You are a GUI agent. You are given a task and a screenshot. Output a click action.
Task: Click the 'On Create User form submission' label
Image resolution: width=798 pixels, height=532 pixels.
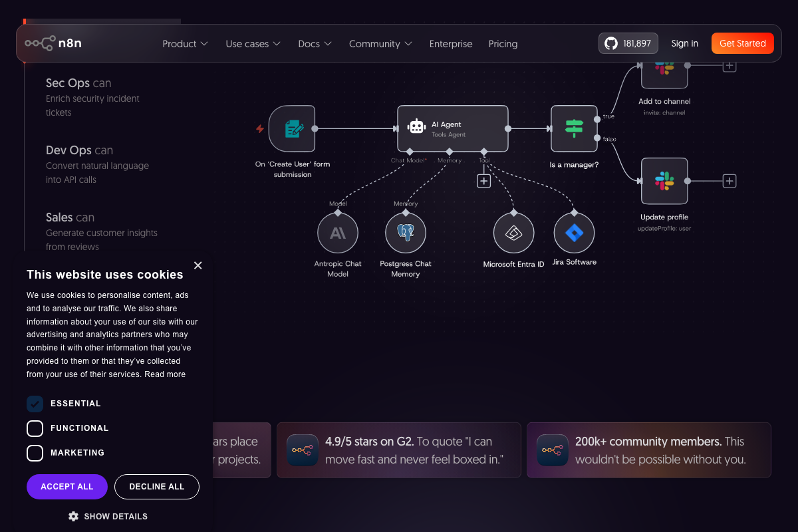point(293,169)
